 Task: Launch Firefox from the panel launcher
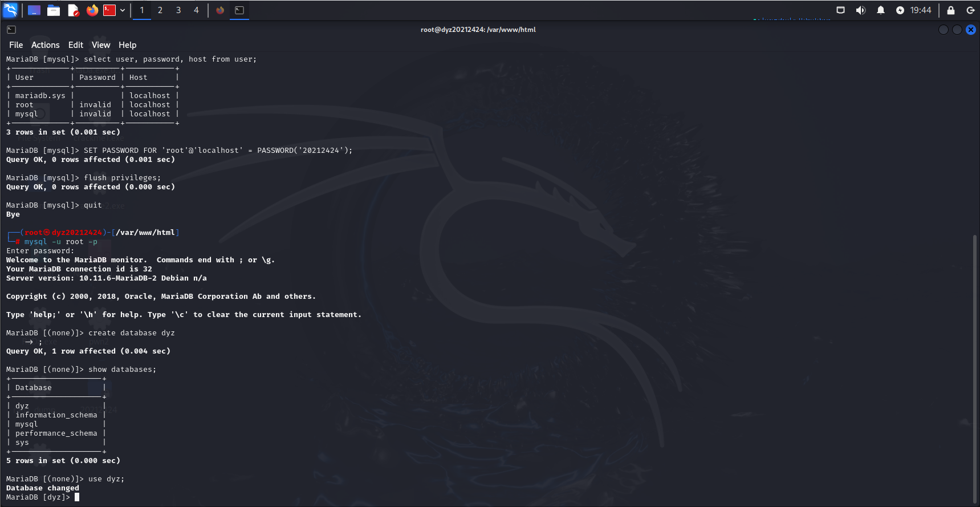pos(92,10)
